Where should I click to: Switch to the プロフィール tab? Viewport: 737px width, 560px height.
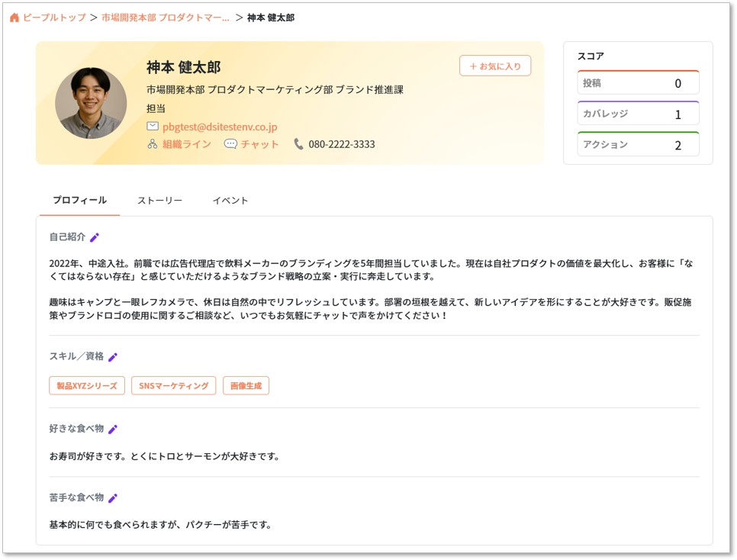pos(80,201)
